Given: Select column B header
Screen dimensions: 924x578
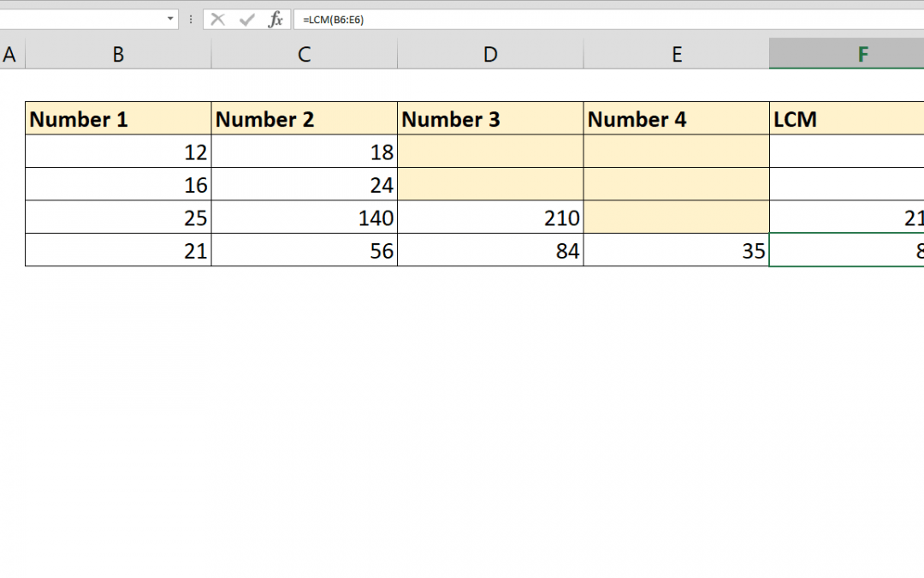Looking at the screenshot, I should [x=117, y=53].
